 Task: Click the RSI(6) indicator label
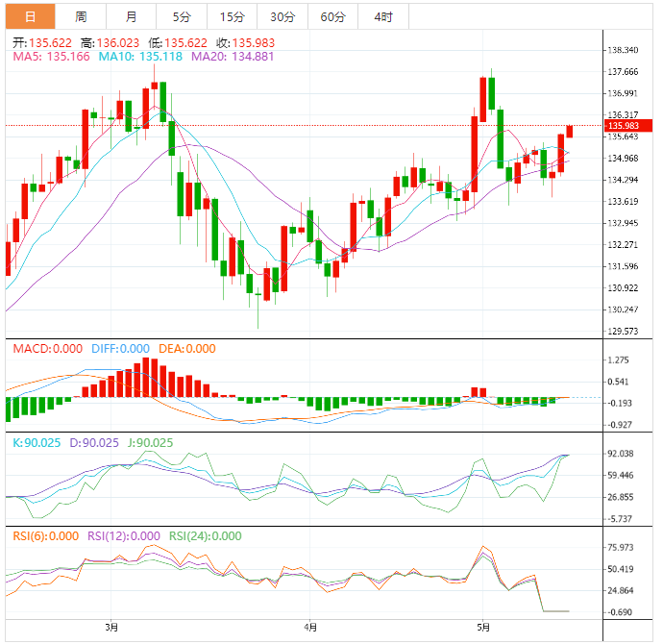(45, 536)
